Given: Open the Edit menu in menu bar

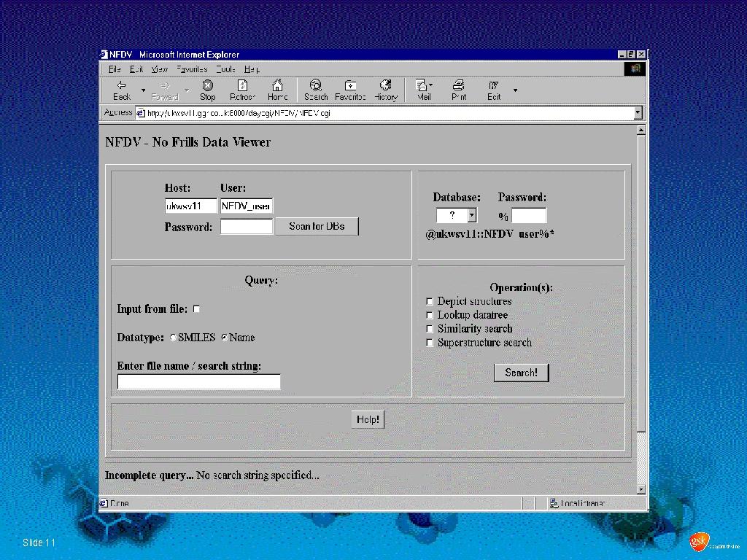Looking at the screenshot, I should (136, 69).
